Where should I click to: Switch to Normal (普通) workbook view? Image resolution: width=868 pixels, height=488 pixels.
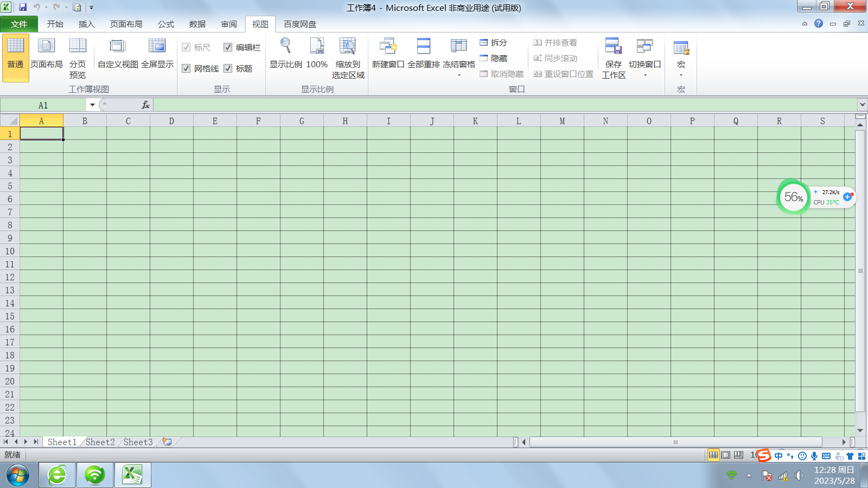coord(15,57)
